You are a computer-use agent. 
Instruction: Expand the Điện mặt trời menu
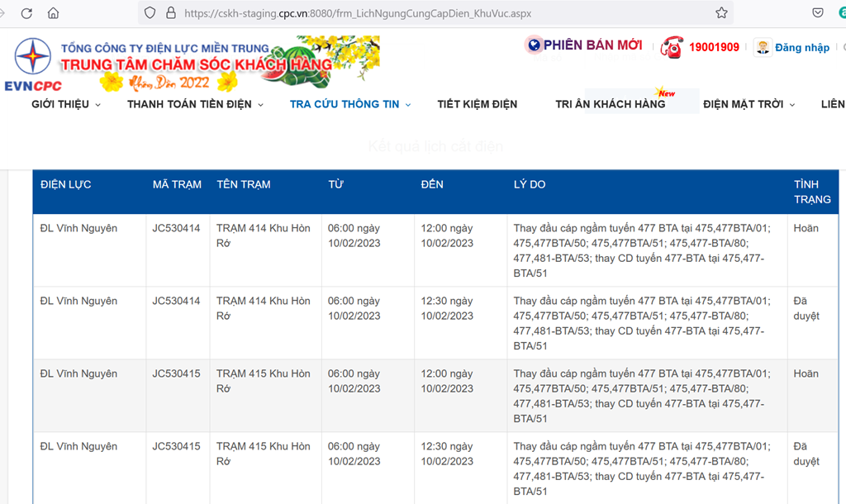749,104
